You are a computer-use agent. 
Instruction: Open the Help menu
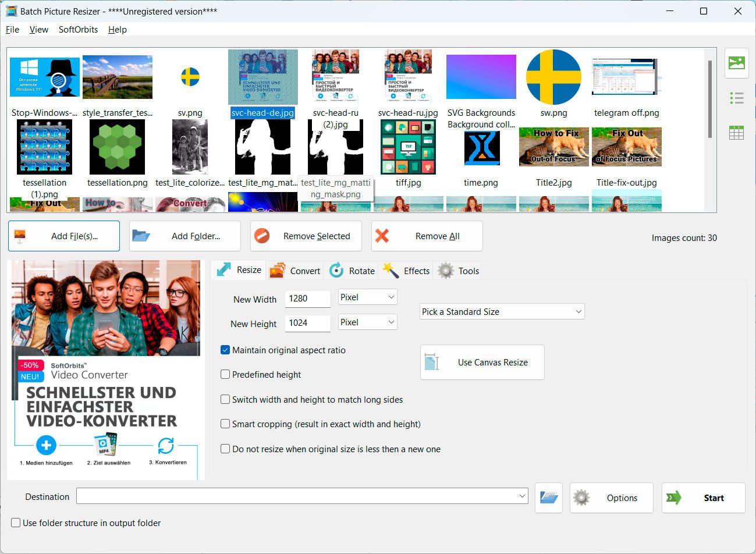click(118, 29)
